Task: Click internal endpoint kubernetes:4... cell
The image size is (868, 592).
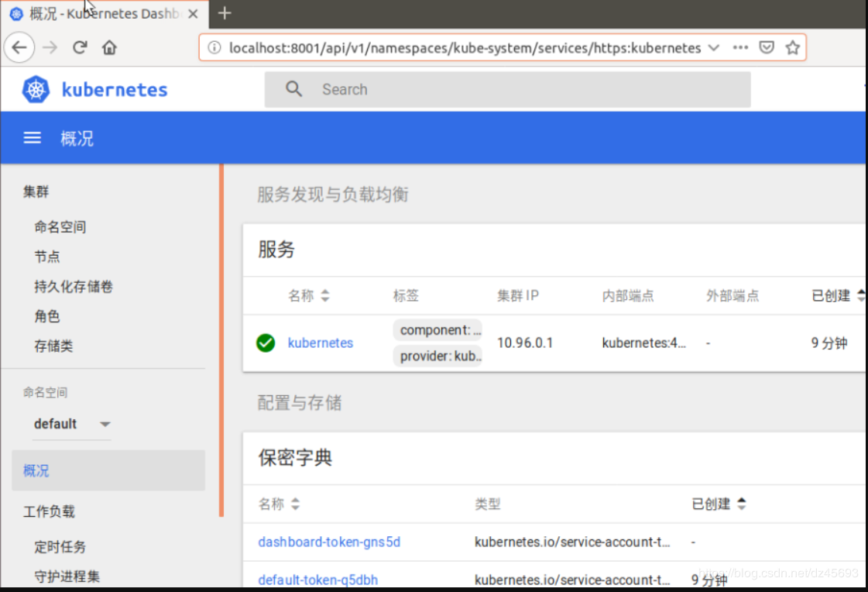Action: point(643,342)
